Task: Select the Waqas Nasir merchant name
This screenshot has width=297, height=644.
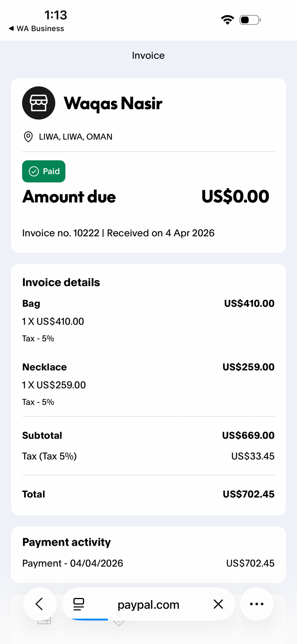Action: coord(113,103)
